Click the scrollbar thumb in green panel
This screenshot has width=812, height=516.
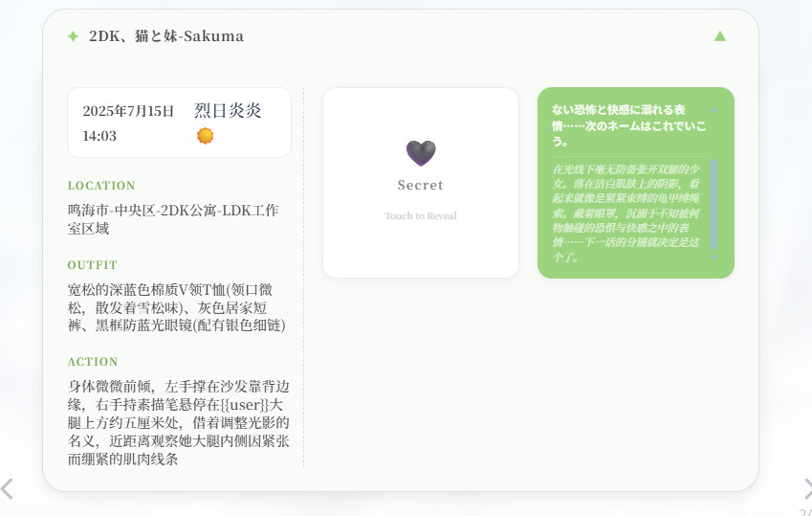[x=714, y=204]
